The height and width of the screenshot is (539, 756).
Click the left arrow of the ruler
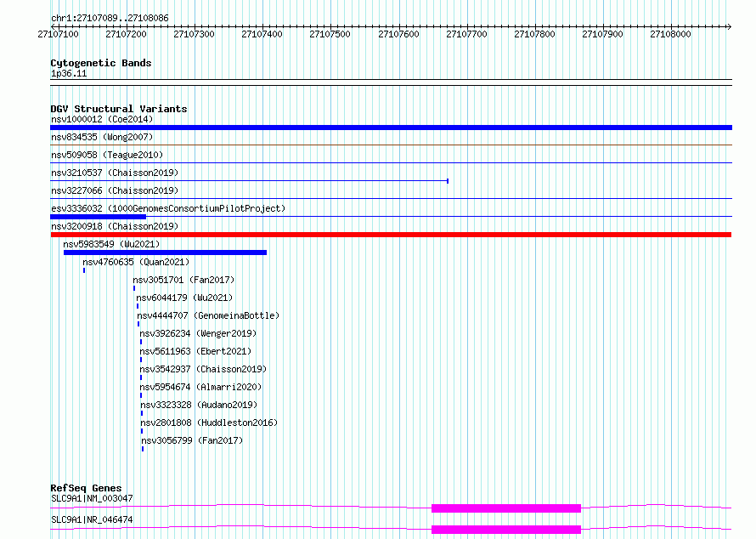(x=53, y=26)
